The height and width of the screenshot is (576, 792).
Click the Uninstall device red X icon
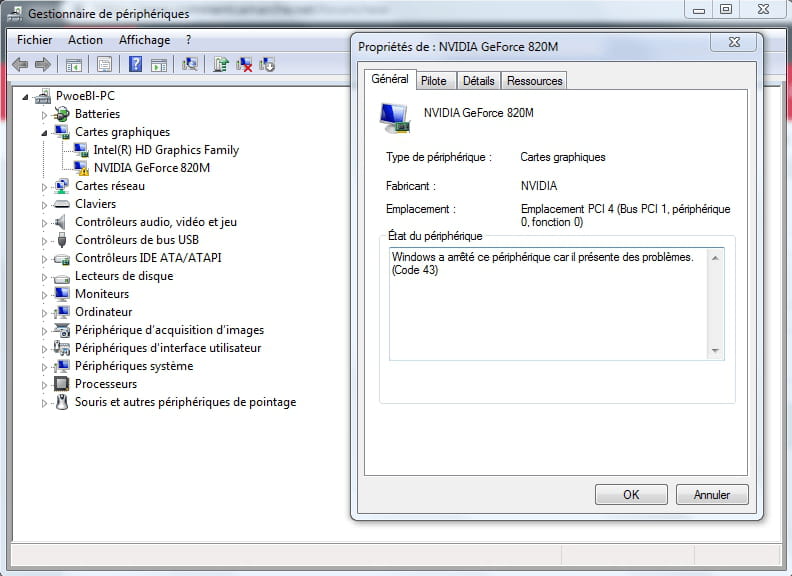click(244, 65)
